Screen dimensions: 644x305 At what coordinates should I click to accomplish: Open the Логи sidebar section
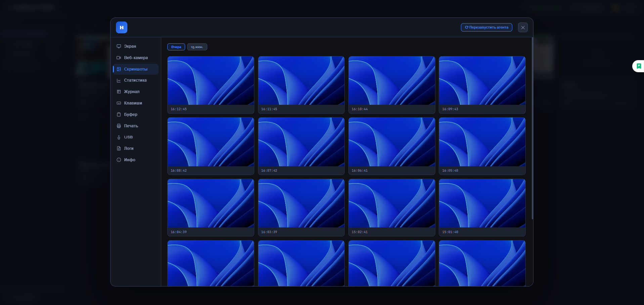pyautogui.click(x=136, y=148)
